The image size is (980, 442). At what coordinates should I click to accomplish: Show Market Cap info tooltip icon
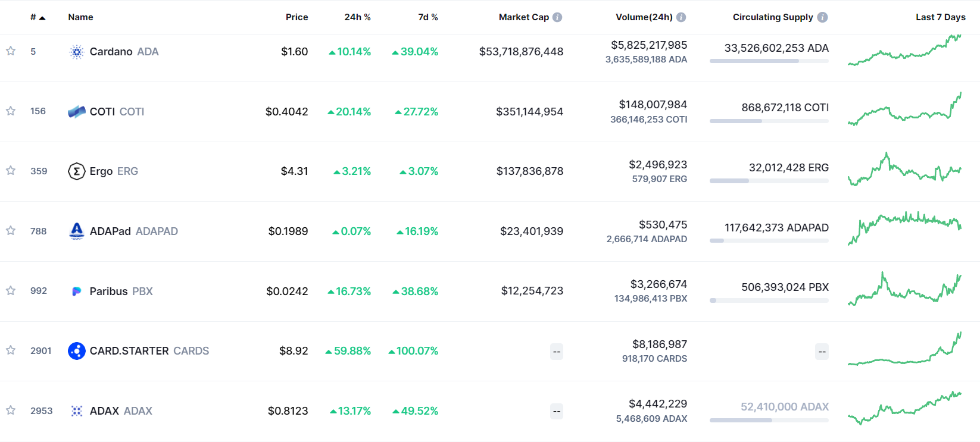pos(557,17)
